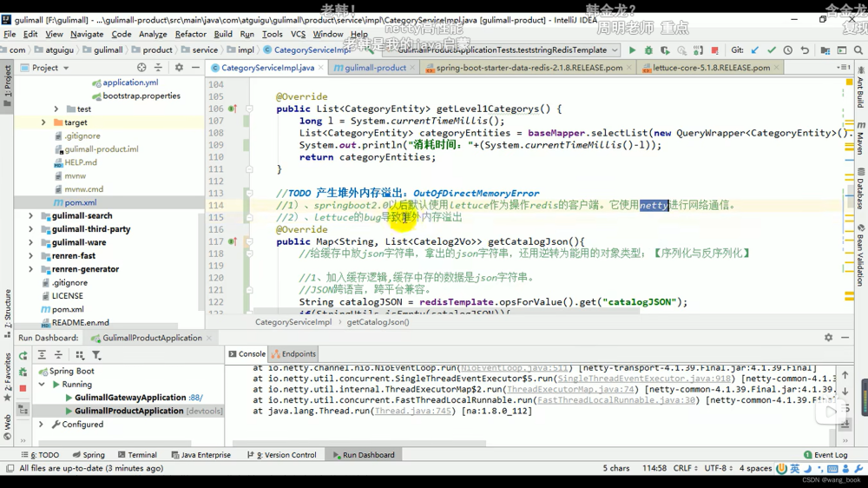Viewport: 868px width, 488px height.
Task: Expand the renren-fast module
Action: click(x=30, y=255)
